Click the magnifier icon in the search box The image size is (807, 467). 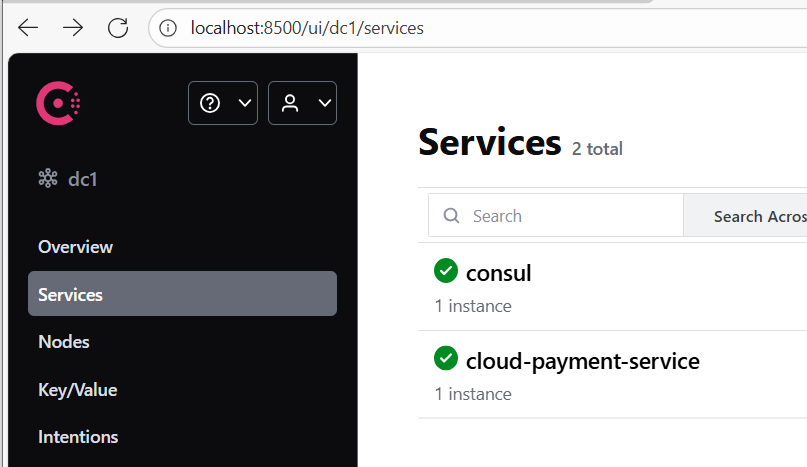(x=451, y=216)
